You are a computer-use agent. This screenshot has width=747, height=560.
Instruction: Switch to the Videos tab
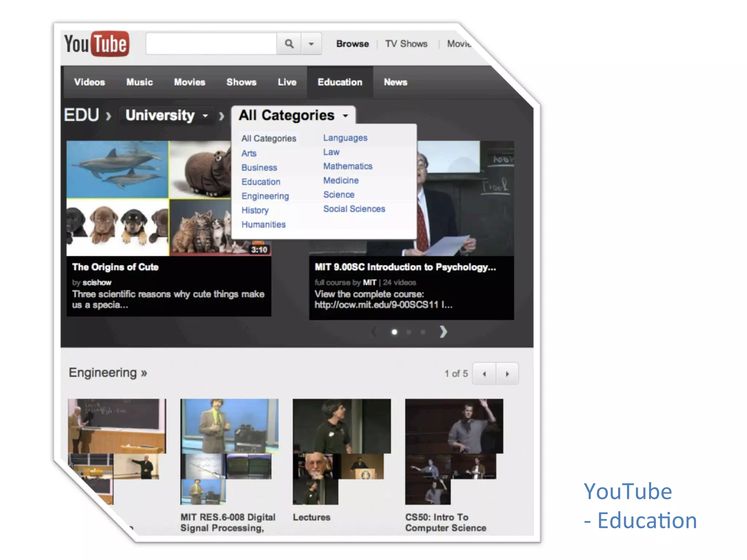click(x=89, y=82)
